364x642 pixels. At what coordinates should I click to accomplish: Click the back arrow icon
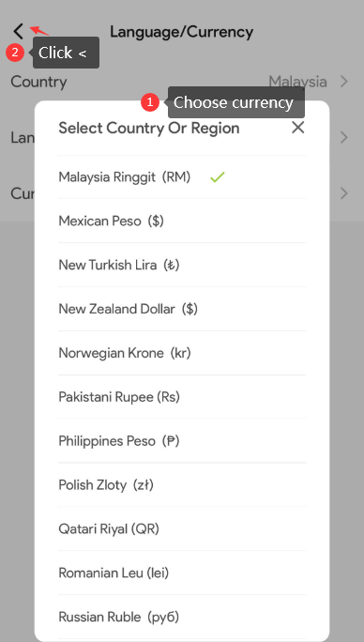[x=18, y=31]
